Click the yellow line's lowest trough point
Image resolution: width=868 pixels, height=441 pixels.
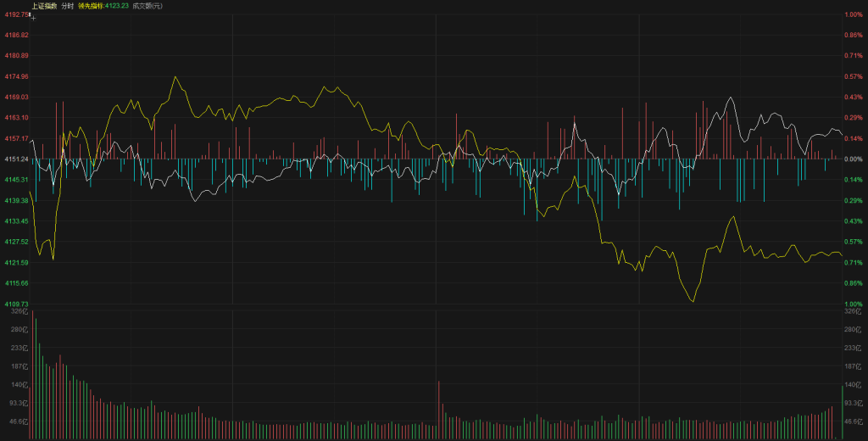point(693,301)
